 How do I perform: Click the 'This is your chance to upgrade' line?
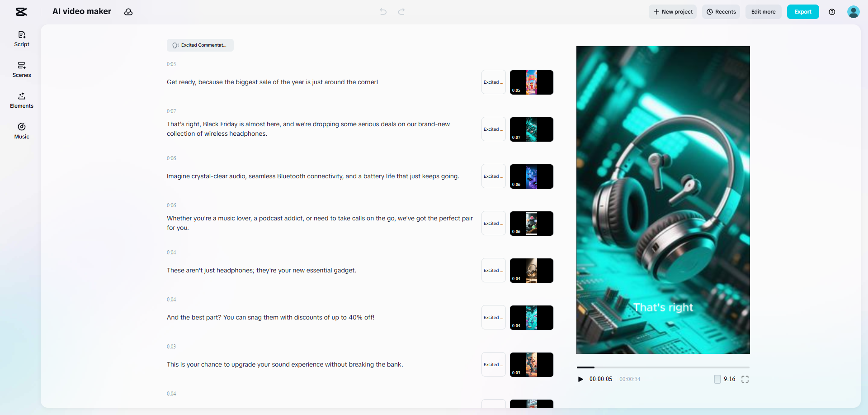(285, 365)
